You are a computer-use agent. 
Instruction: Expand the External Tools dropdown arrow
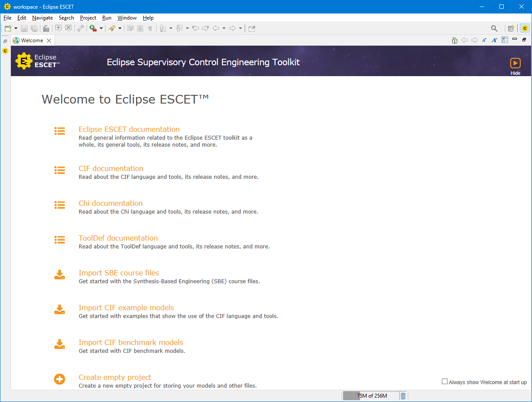click(120, 28)
